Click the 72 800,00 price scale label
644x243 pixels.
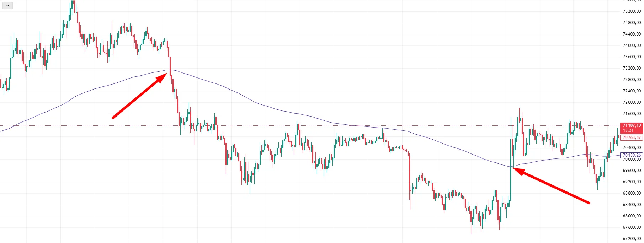(x=632, y=80)
